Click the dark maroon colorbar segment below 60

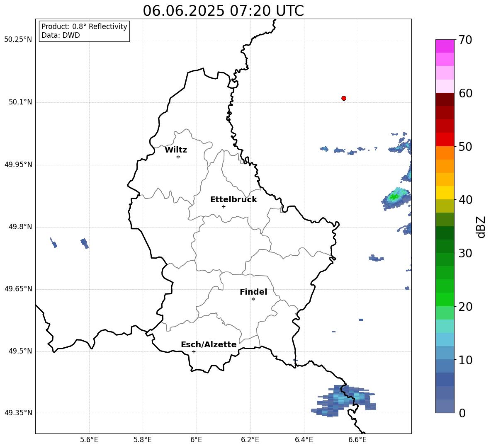coord(445,99)
